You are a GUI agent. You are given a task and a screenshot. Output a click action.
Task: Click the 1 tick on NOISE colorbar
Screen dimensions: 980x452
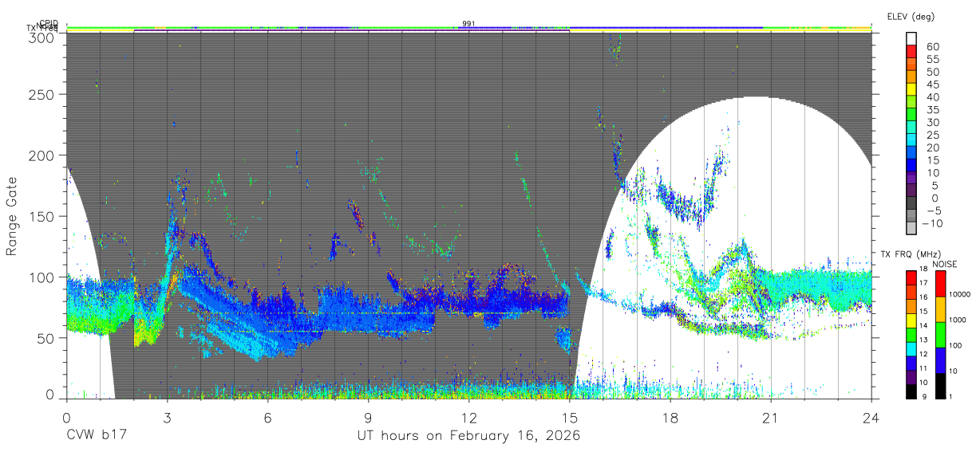[950, 396]
